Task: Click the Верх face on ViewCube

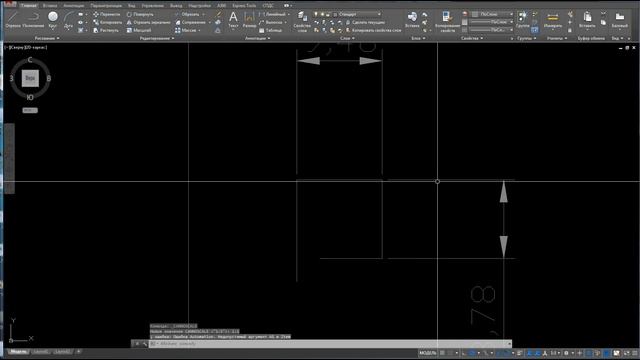Action: pyautogui.click(x=30, y=78)
